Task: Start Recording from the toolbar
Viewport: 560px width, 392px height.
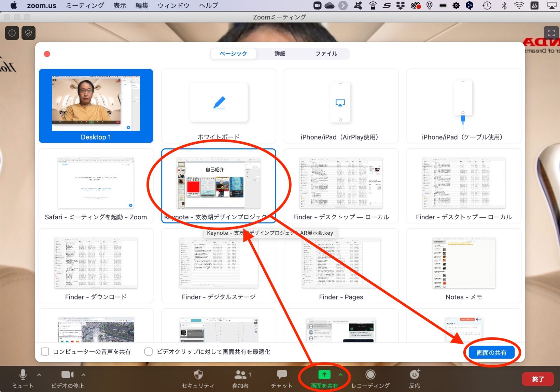Action: pos(370,375)
